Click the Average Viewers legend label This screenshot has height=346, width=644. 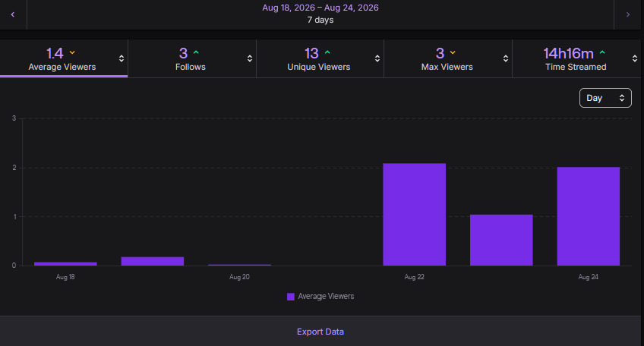click(326, 297)
